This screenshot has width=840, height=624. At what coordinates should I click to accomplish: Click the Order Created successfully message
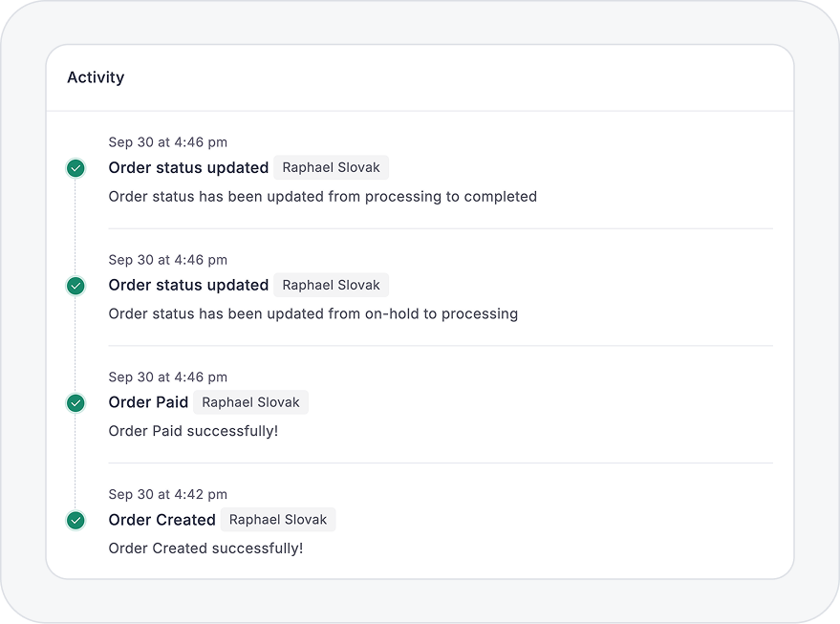(205, 549)
